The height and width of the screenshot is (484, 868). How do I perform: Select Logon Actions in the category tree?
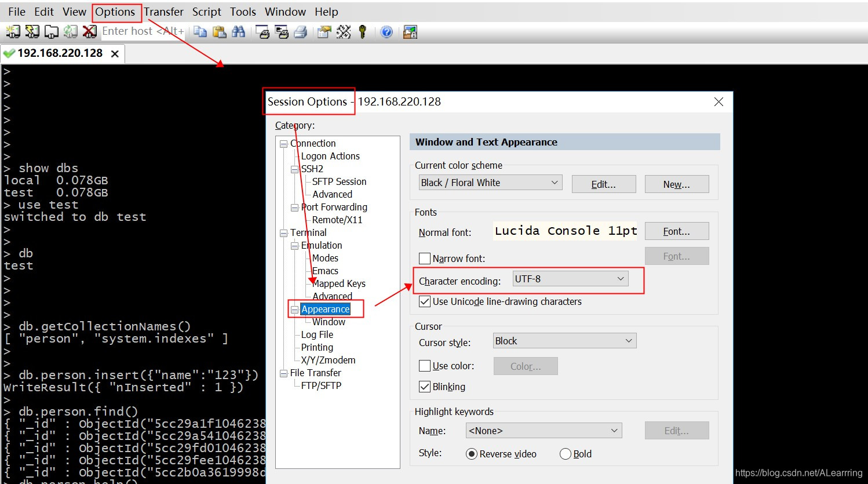pos(330,157)
